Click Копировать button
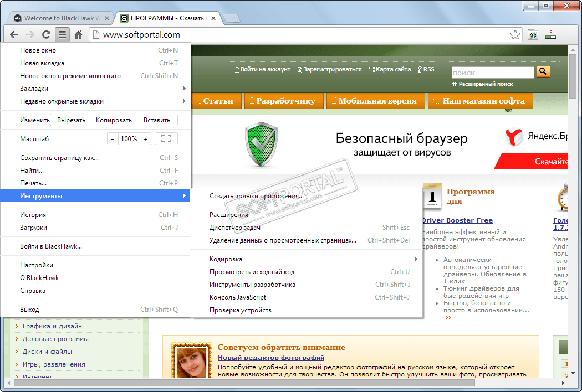 pos(114,120)
